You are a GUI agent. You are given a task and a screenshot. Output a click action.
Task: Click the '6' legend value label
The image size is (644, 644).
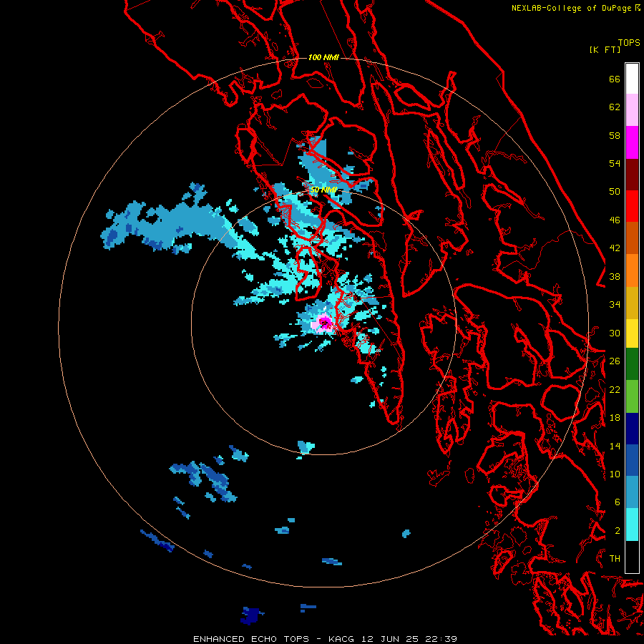click(x=617, y=502)
